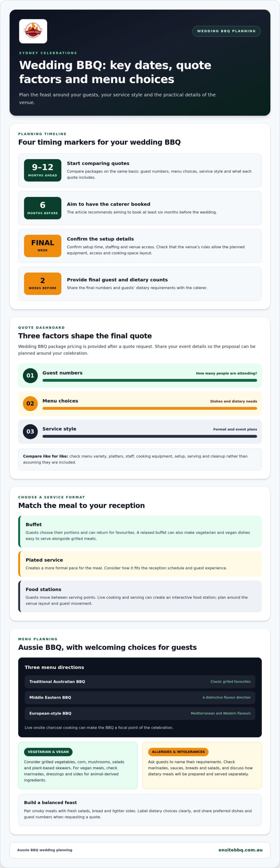Select the Plated service card
The width and height of the screenshot is (280, 868).
[x=140, y=564]
